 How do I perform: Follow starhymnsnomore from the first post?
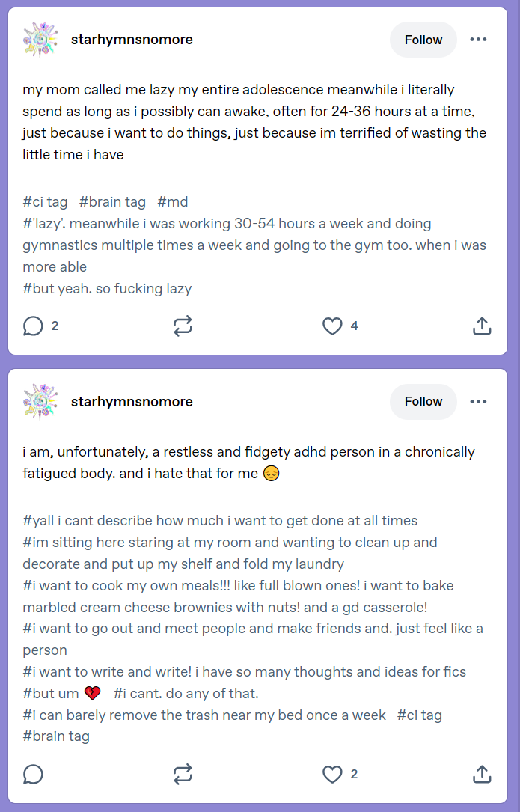[x=423, y=40]
